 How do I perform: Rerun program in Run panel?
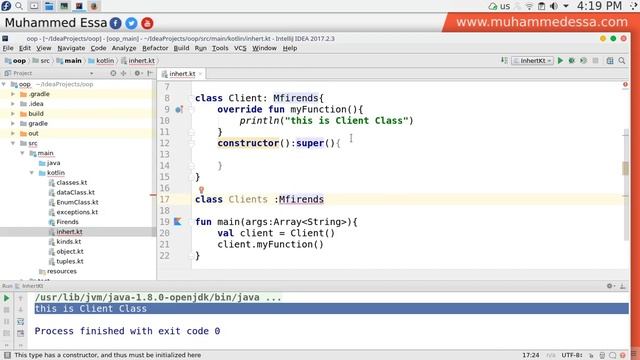click(x=7, y=298)
